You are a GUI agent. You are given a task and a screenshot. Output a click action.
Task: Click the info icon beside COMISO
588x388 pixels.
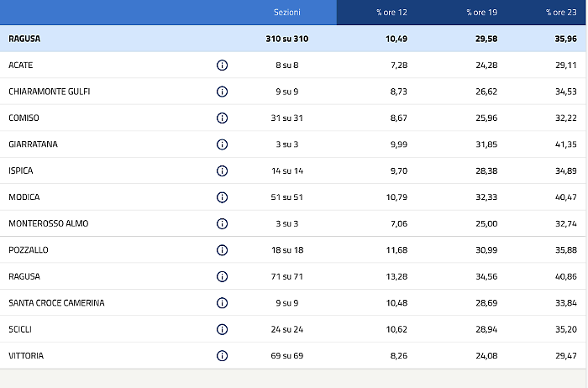point(222,118)
